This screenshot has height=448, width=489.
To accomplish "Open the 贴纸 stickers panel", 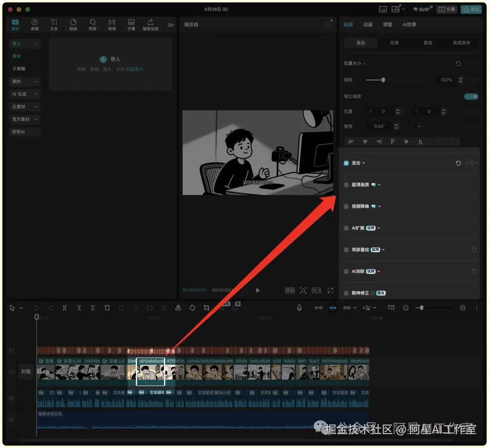I will pyautogui.click(x=73, y=24).
